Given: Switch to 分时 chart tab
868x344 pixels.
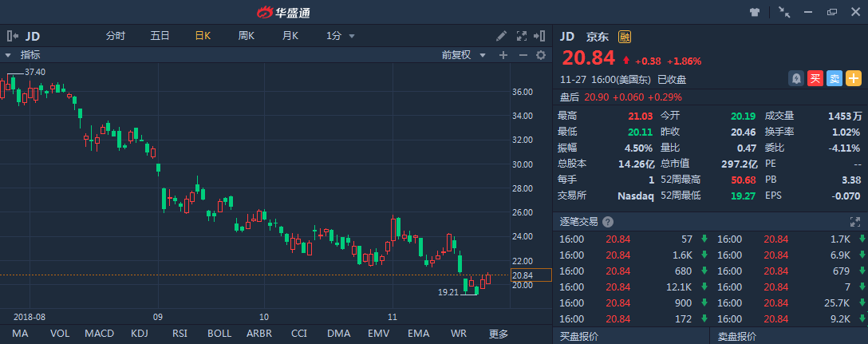Looking at the screenshot, I should tap(116, 36).
